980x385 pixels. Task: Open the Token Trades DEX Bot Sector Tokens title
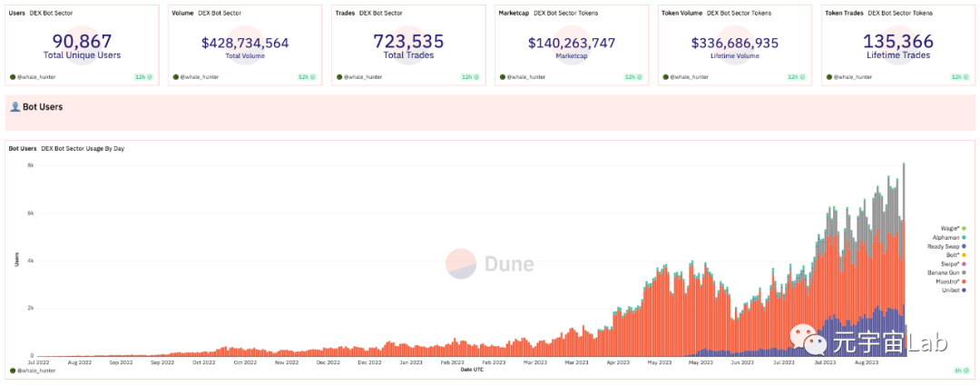(878, 13)
